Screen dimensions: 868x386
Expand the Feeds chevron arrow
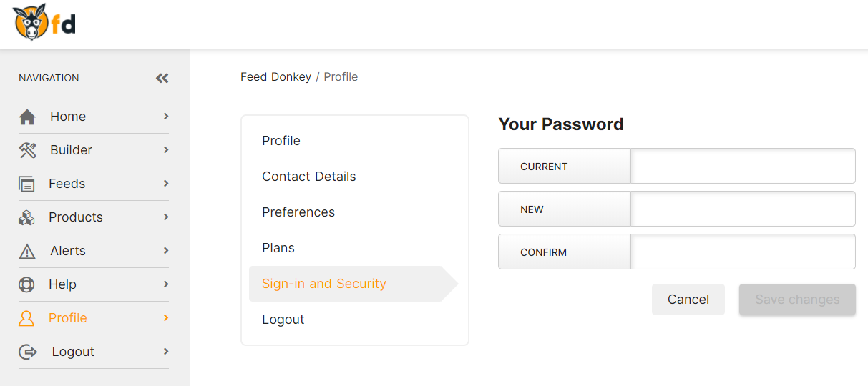pos(166,183)
